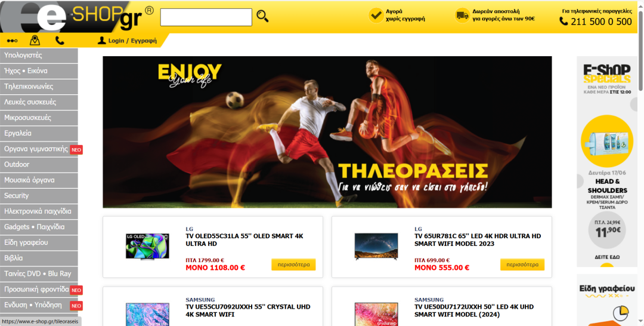
Task: Open the Samsung UE55CU7092UXXH TV title link
Action: coord(247,310)
